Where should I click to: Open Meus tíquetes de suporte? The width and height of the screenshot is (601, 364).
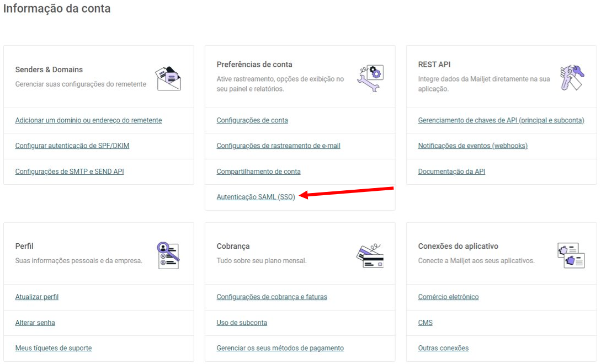54,348
